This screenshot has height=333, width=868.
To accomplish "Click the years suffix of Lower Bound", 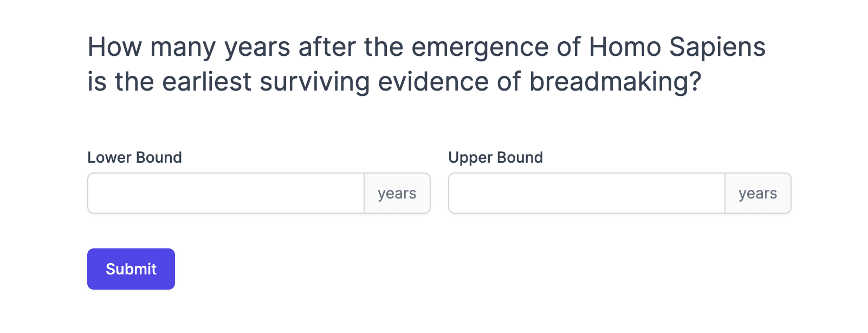I will tap(397, 193).
